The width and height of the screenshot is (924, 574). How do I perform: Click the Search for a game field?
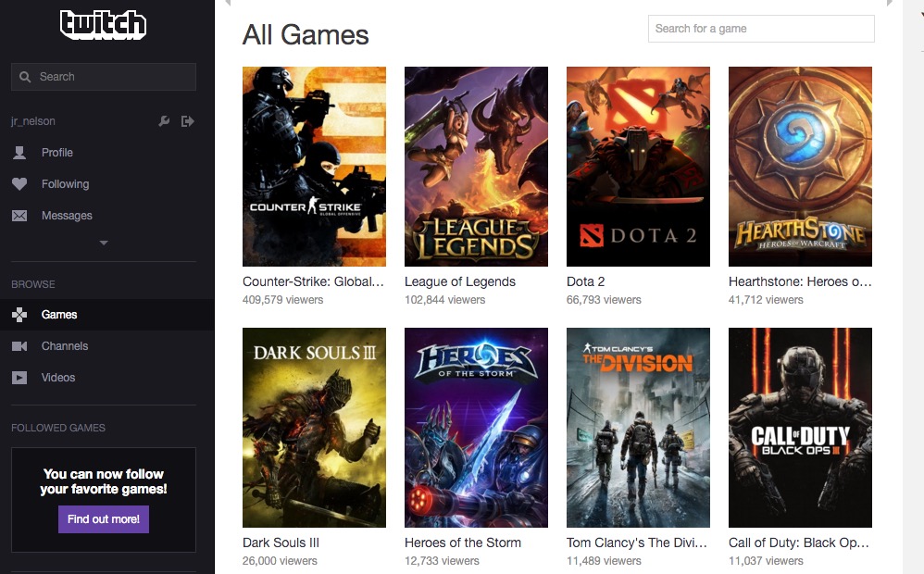tap(761, 29)
